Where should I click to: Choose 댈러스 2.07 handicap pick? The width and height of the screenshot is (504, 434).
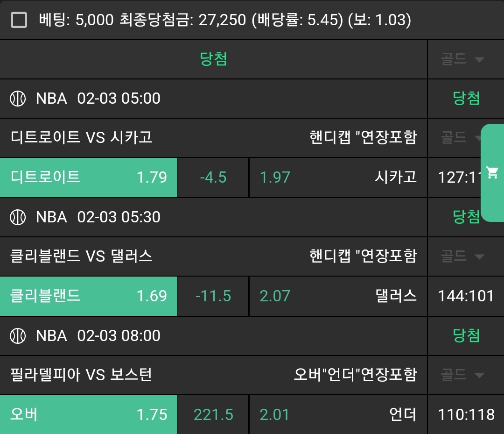pos(338,296)
